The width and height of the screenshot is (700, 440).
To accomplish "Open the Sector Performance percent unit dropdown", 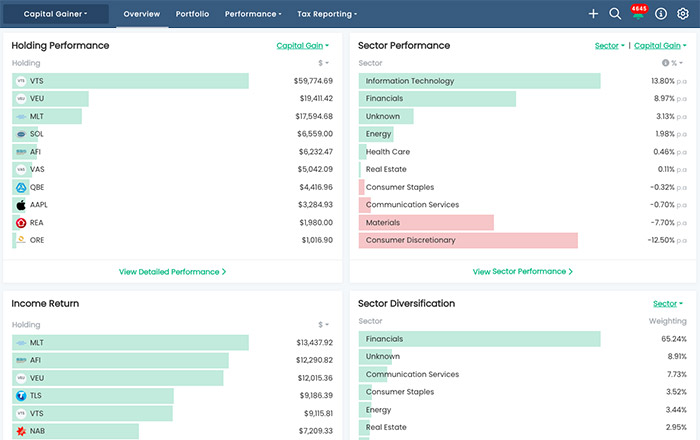I will pos(679,63).
